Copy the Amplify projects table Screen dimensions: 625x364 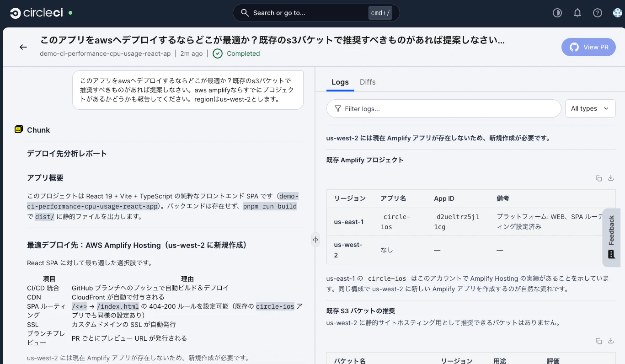598,178
